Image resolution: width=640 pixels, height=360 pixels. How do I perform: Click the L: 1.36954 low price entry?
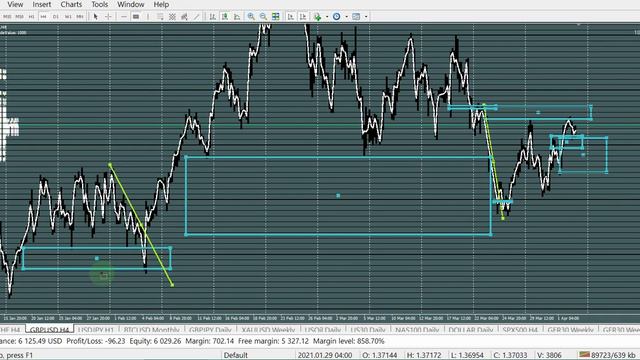(x=467, y=355)
